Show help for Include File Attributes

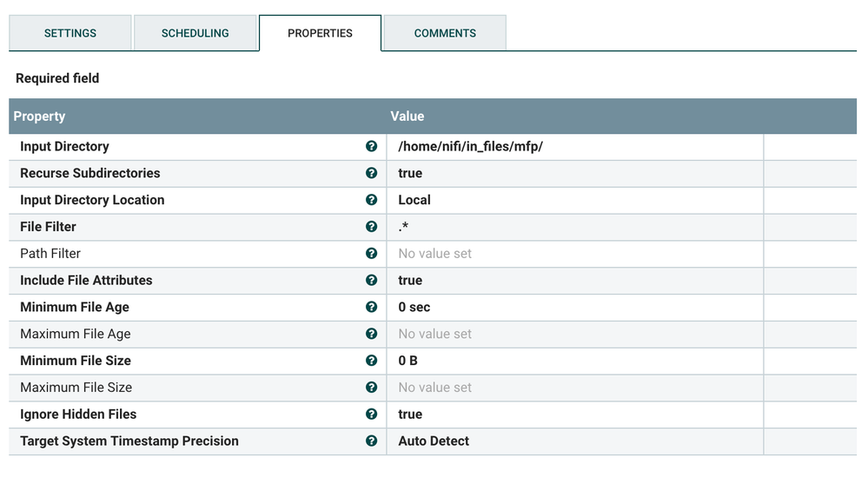click(x=372, y=280)
